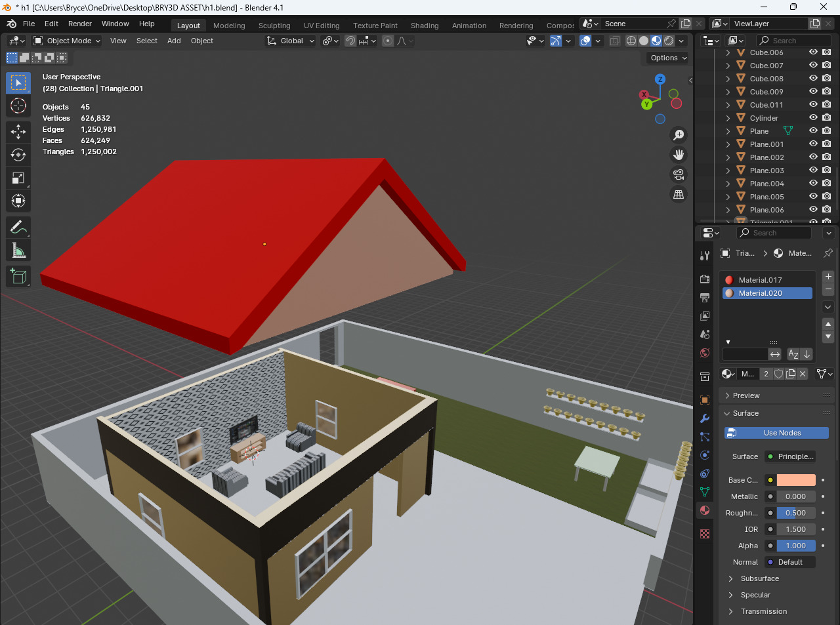Expand the Specular section
The height and width of the screenshot is (625, 840).
click(731, 595)
